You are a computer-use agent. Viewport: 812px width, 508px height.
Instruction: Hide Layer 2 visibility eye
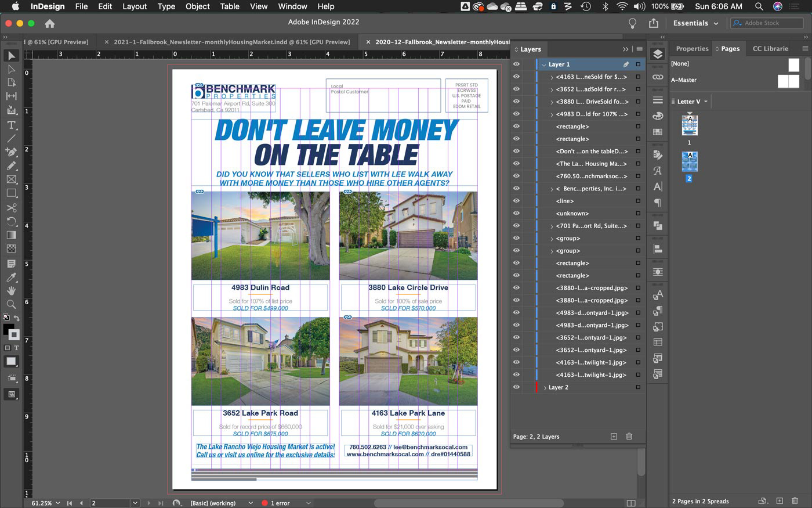tap(516, 387)
